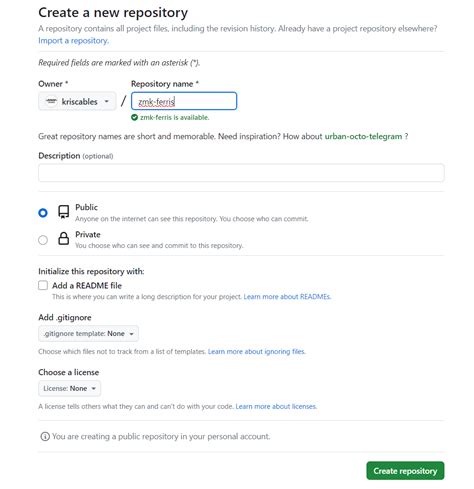This screenshot has height=489, width=474.
Task: Select the Private radio button
Action: [x=43, y=240]
